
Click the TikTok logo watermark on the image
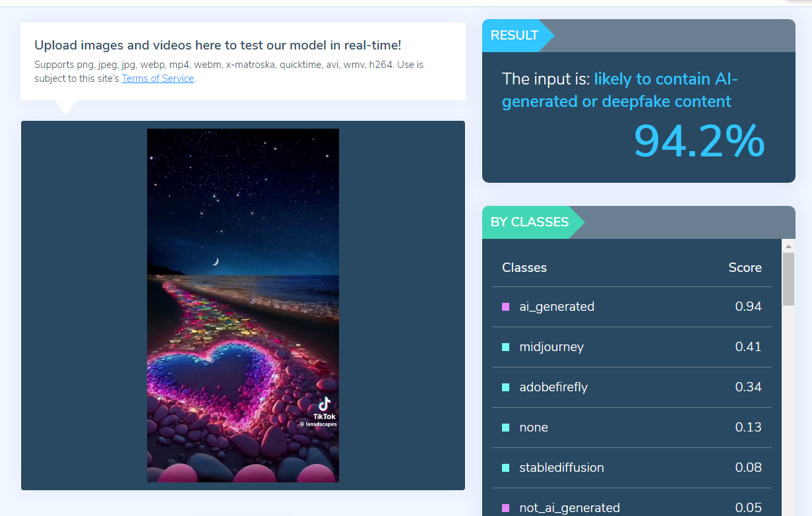[324, 404]
